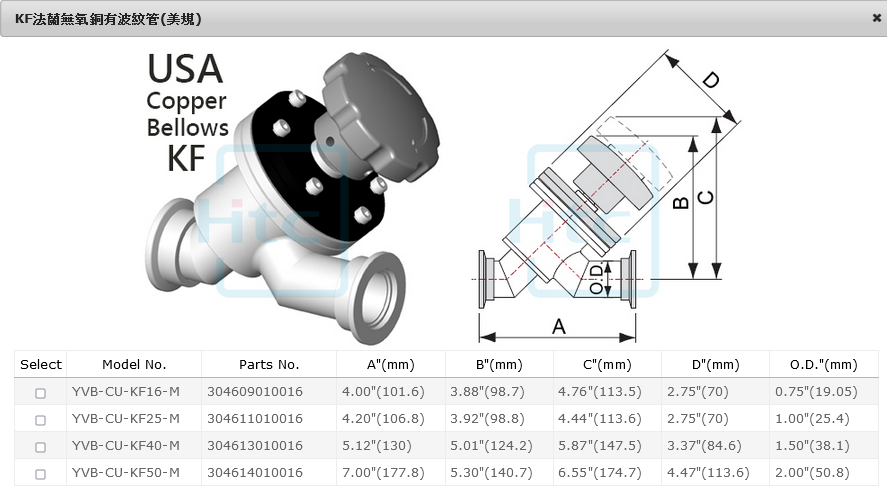Click model name YVB-CU-KF16-M

[126, 392]
